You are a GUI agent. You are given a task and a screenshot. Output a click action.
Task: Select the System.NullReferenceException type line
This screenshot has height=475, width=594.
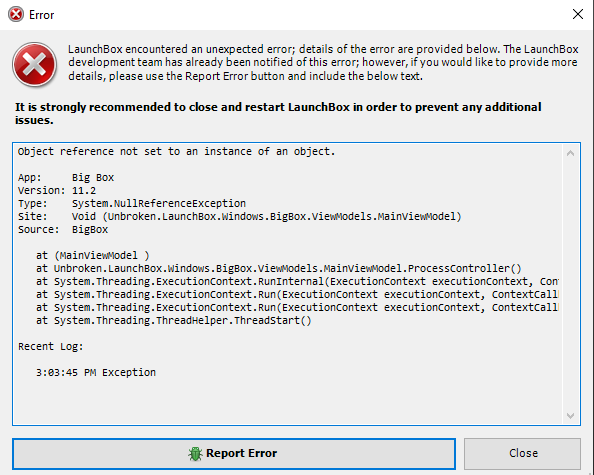click(x=132, y=203)
